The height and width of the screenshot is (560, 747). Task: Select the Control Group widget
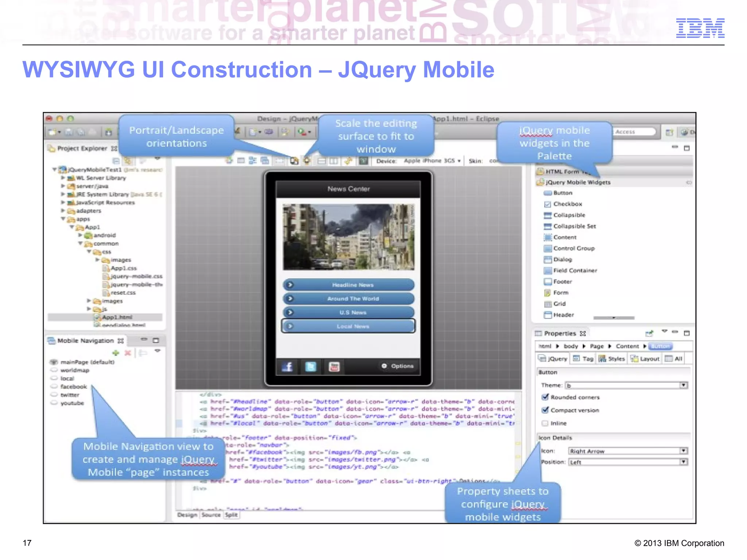click(569, 248)
